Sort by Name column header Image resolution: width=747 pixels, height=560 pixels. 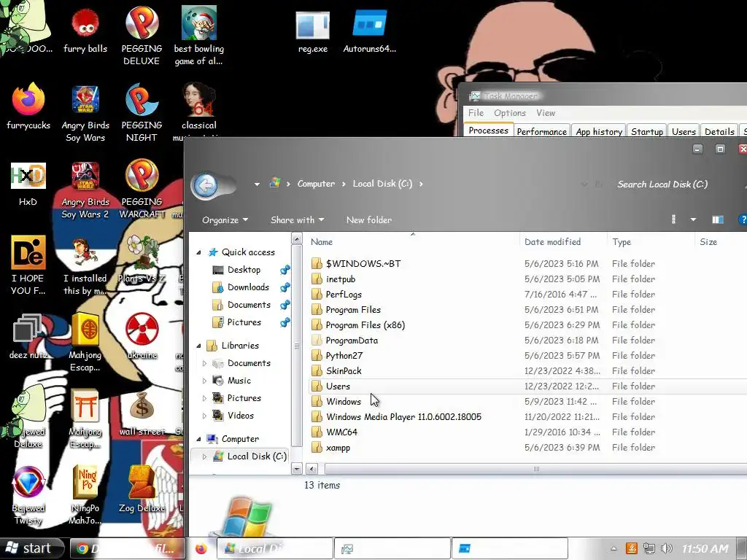point(413,242)
